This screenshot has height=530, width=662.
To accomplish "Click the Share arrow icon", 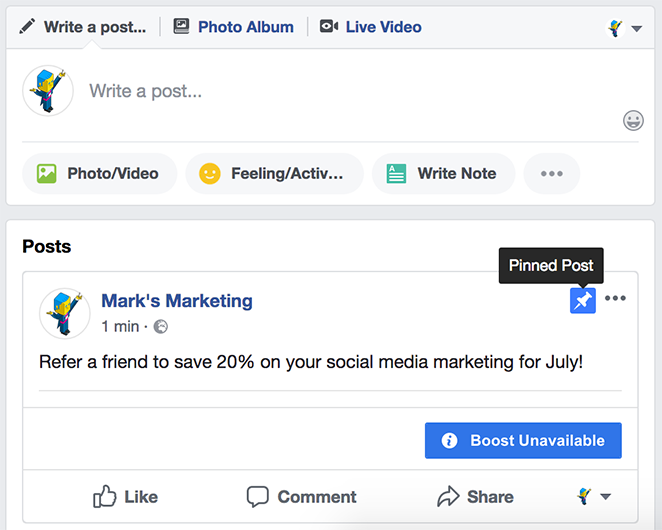I will (x=448, y=496).
